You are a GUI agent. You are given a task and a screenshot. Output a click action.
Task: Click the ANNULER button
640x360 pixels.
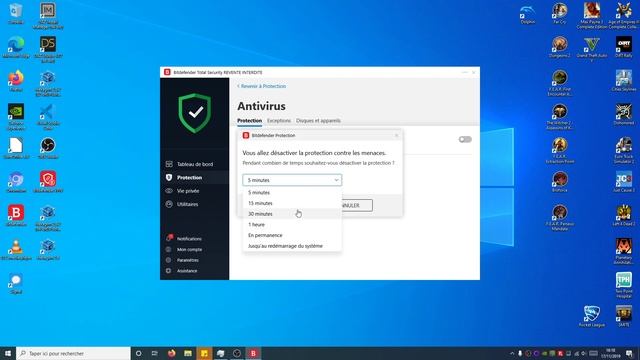[357, 205]
